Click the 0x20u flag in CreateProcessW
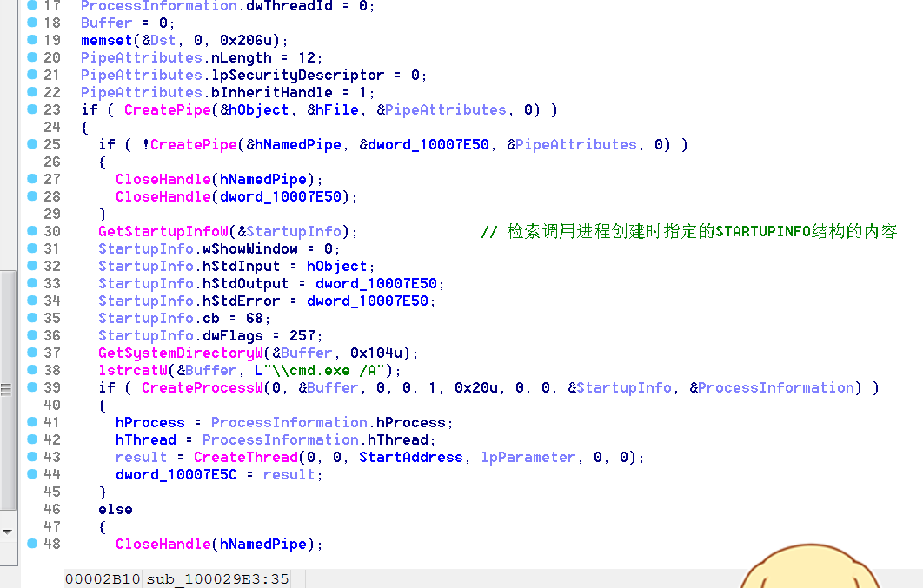923x588 pixels. click(476, 388)
